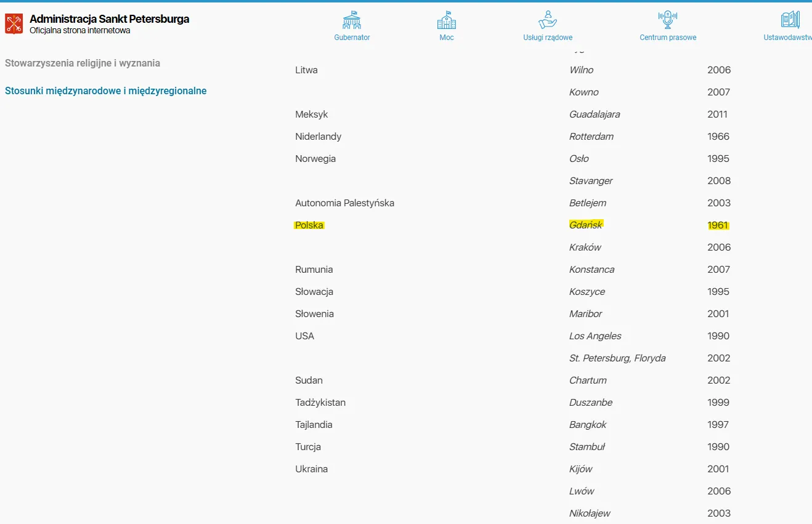Open the Usługi rządowe hand icon
The height and width of the screenshot is (524, 812).
pyautogui.click(x=548, y=20)
